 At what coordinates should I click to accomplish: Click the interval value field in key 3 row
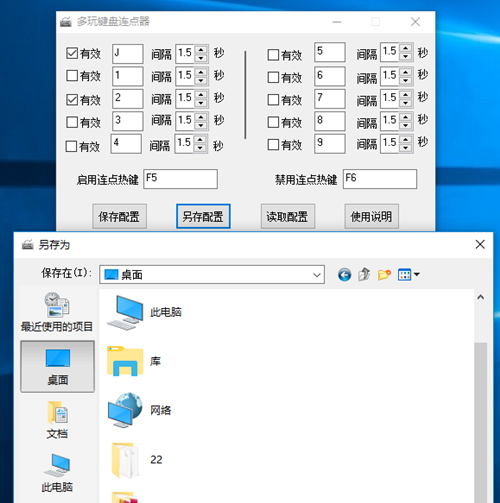point(185,121)
